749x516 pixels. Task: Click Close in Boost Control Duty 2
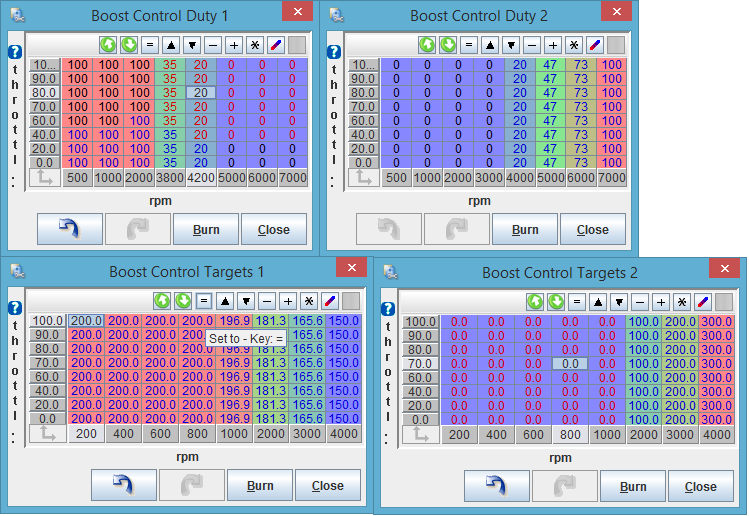pos(593,229)
